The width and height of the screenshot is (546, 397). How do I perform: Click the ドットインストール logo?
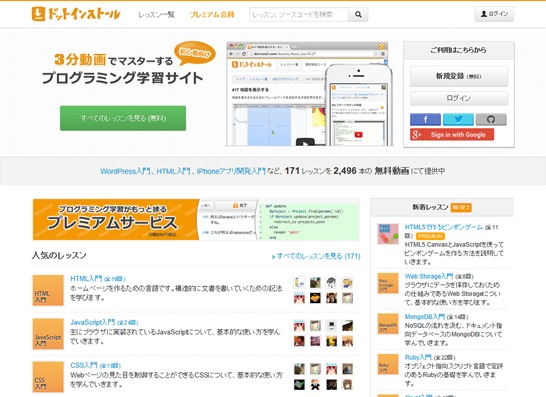pyautogui.click(x=76, y=14)
